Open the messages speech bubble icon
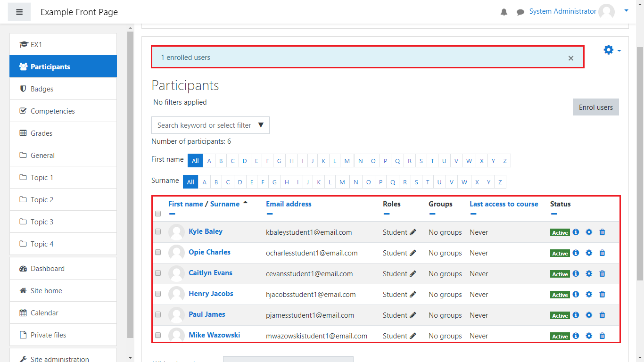 point(520,12)
